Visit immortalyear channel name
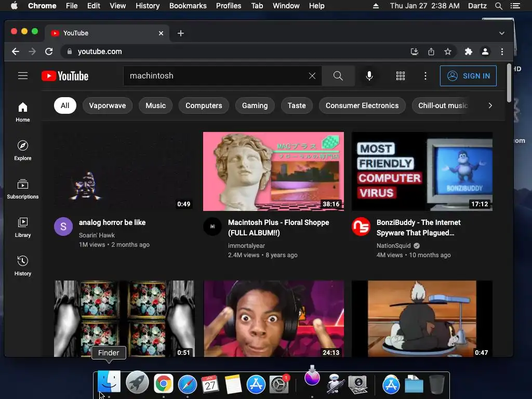Screen dimensions: 532x399 pos(246,246)
